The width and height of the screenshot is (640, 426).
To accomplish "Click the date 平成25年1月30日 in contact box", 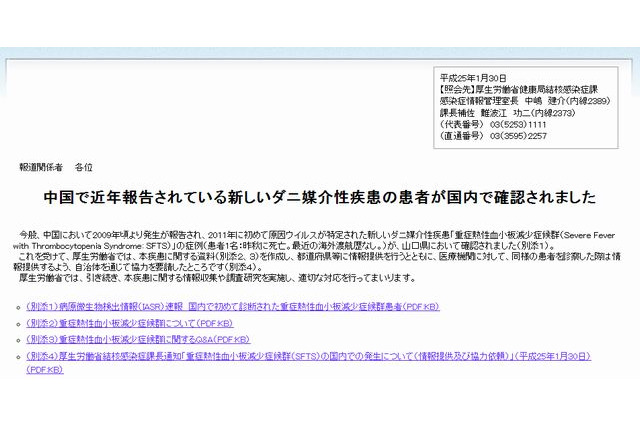I will tap(475, 77).
